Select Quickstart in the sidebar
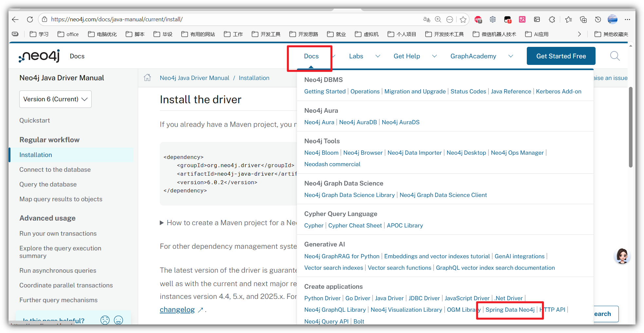The height and width of the screenshot is (333, 644). tap(35, 120)
